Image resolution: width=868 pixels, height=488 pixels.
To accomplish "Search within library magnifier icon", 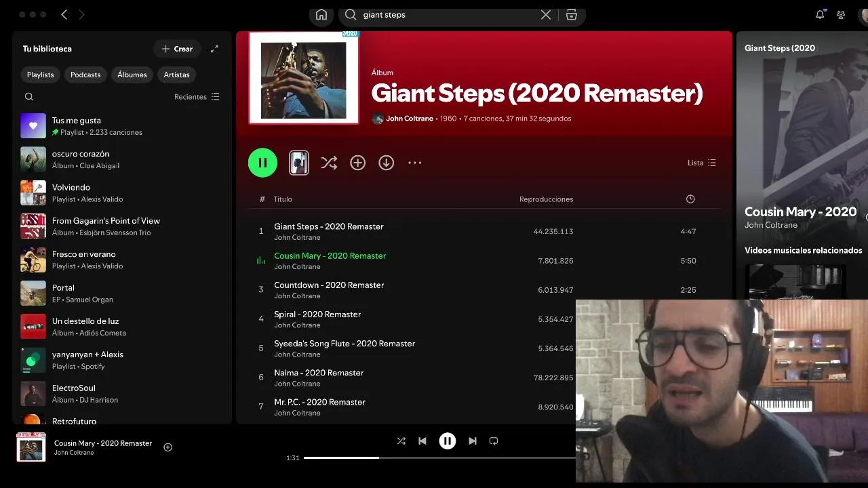I will pos(29,97).
